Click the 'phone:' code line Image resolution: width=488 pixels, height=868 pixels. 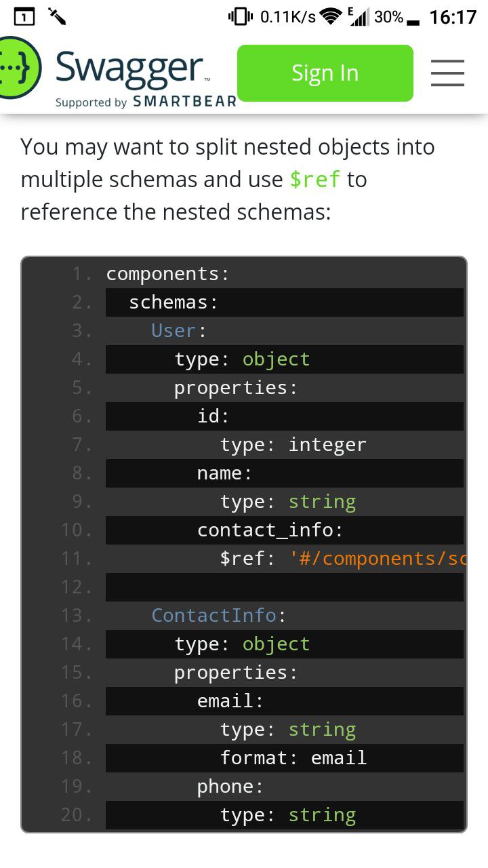point(230,787)
